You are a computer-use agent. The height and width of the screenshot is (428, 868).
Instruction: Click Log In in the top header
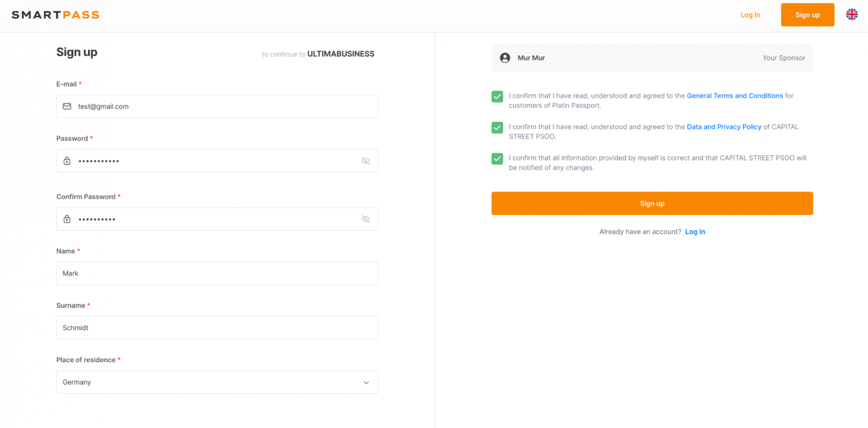tap(750, 15)
